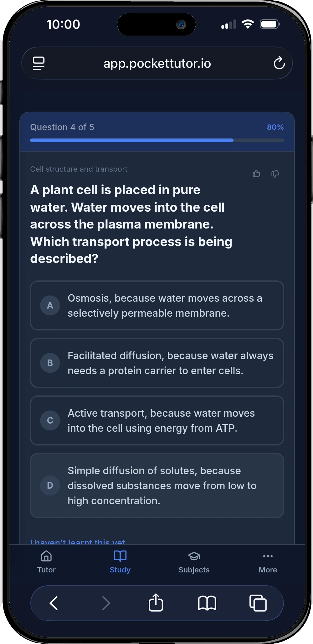Open the page menu icon in the address bar

click(x=39, y=63)
